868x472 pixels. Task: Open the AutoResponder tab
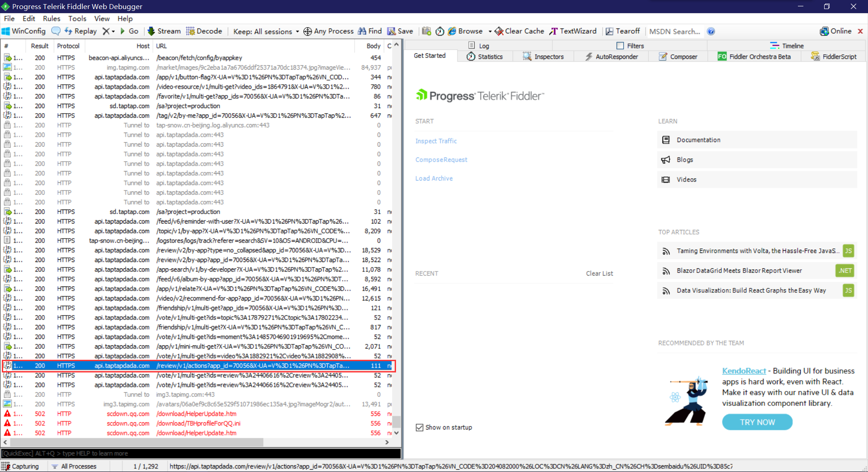[611, 57]
